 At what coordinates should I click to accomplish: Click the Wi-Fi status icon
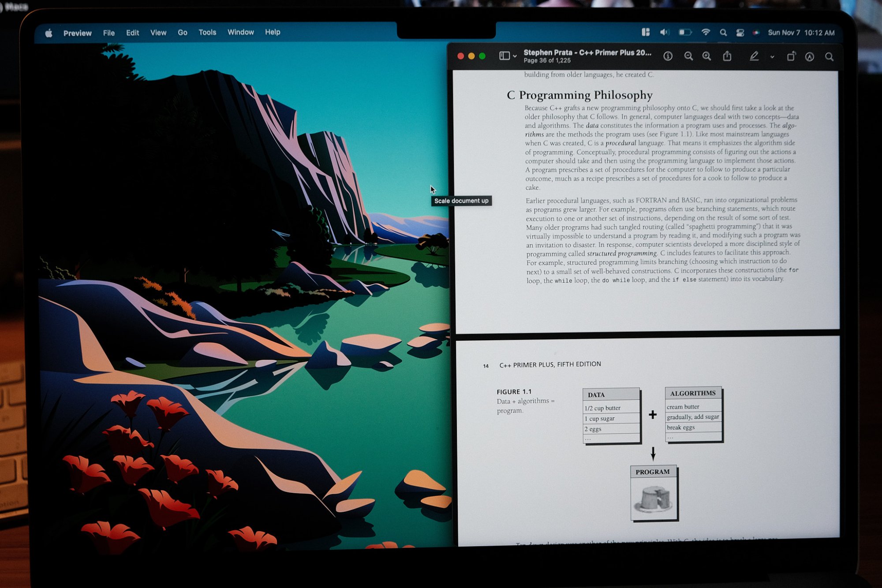(706, 32)
